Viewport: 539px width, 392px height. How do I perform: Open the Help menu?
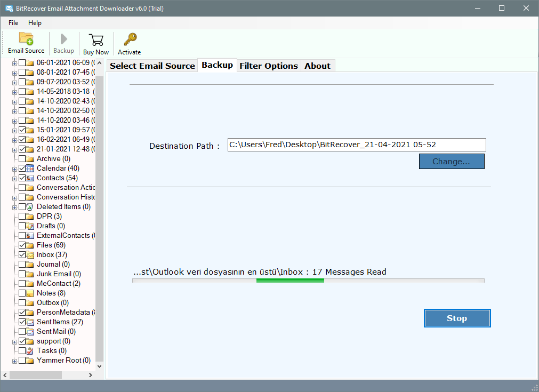point(35,23)
